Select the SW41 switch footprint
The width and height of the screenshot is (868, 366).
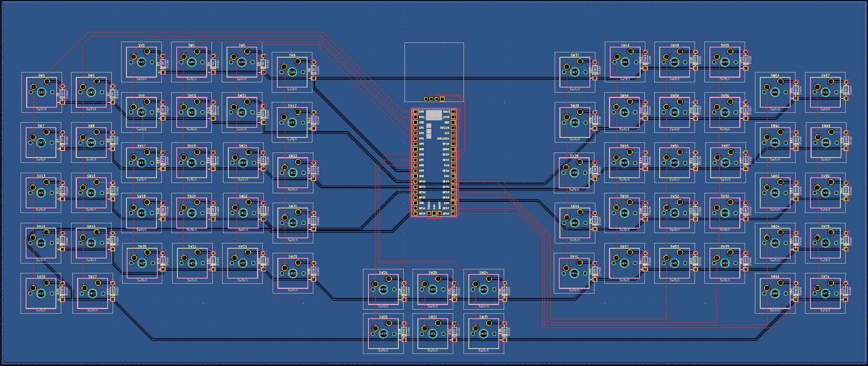tap(574, 273)
